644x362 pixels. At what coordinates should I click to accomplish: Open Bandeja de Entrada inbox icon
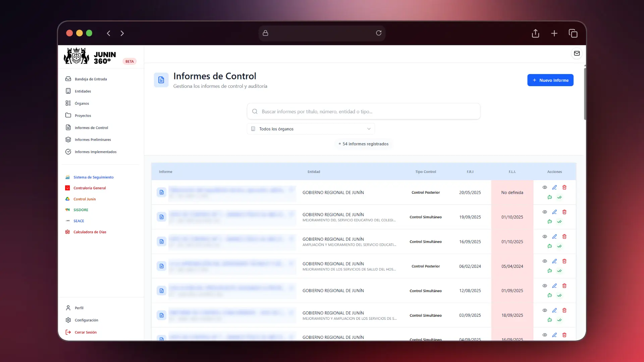coord(68,79)
